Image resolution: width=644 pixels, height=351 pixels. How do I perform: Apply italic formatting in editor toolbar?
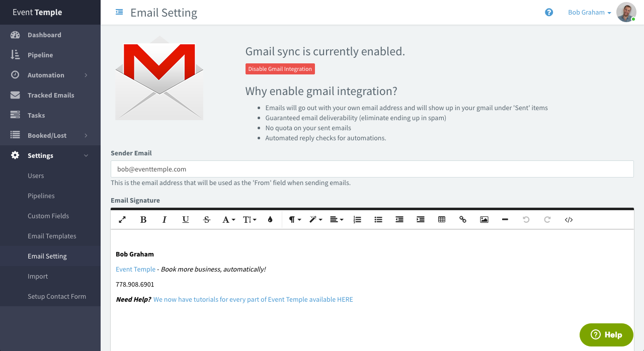[165, 220]
